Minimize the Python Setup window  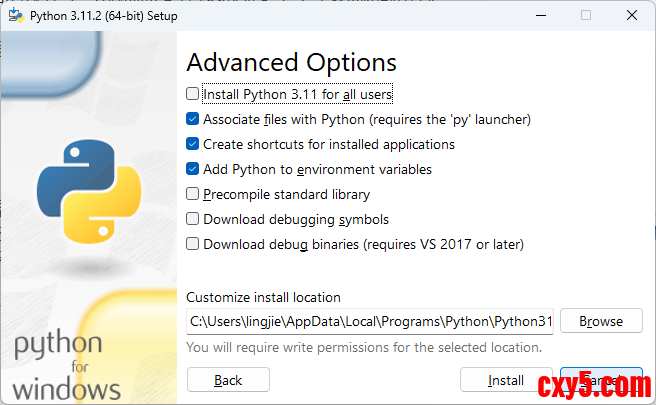[x=540, y=15]
